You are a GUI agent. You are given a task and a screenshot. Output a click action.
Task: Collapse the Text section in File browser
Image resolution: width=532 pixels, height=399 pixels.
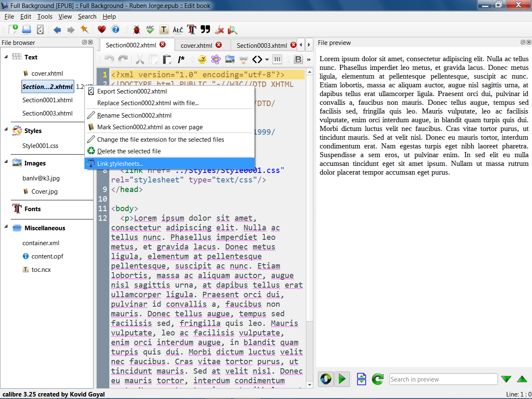click(6, 57)
